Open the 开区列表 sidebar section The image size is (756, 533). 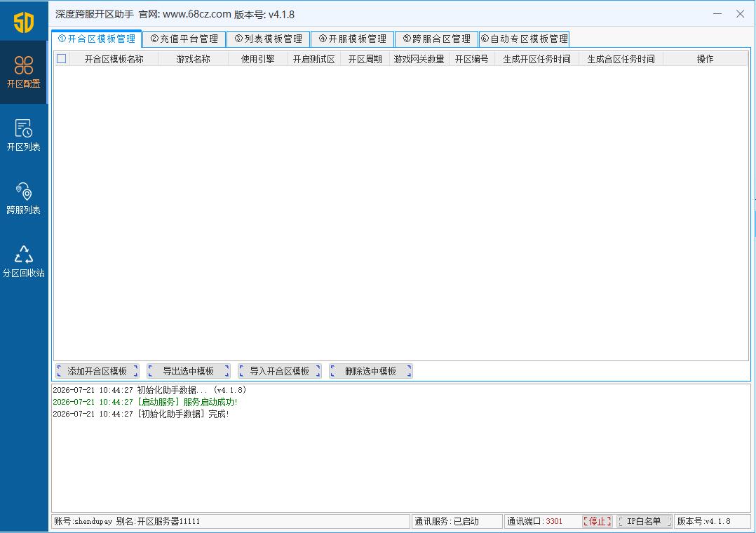24,135
